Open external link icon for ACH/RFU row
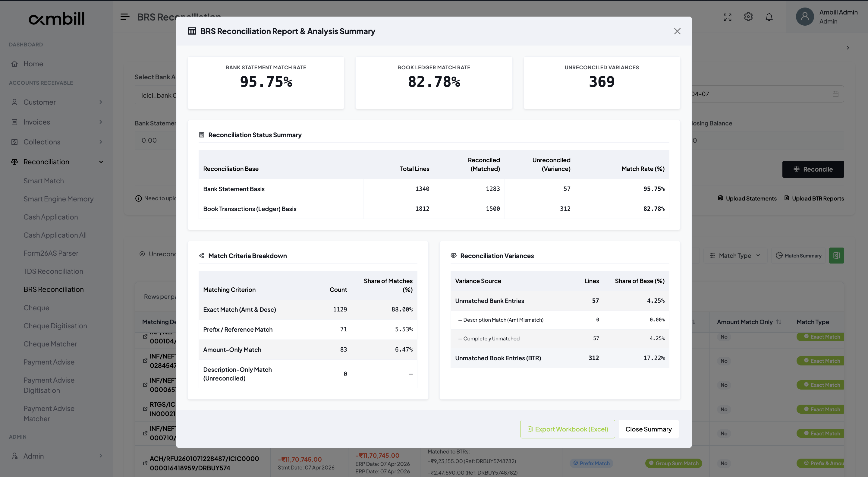The image size is (868, 477). point(145,463)
